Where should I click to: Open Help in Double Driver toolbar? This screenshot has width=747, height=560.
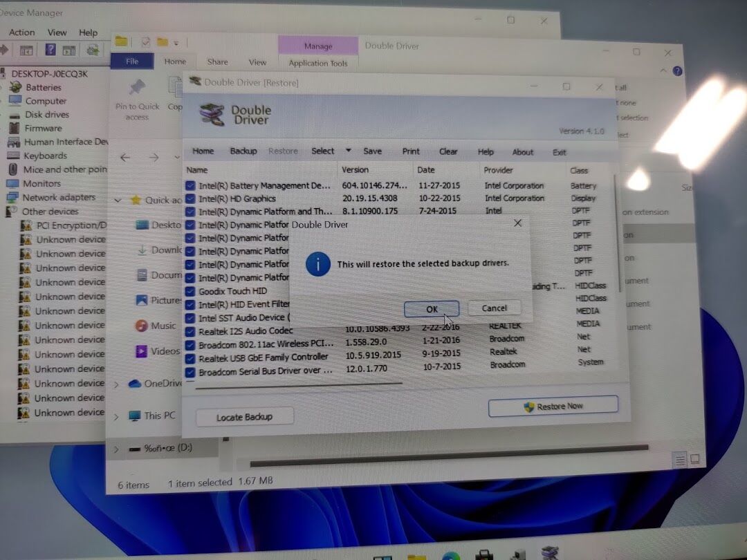(486, 152)
